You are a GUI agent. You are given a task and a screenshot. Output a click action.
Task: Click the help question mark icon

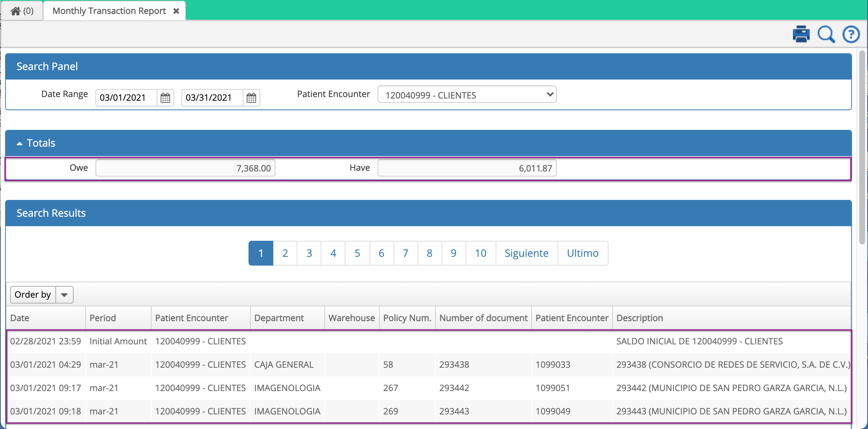click(x=851, y=34)
